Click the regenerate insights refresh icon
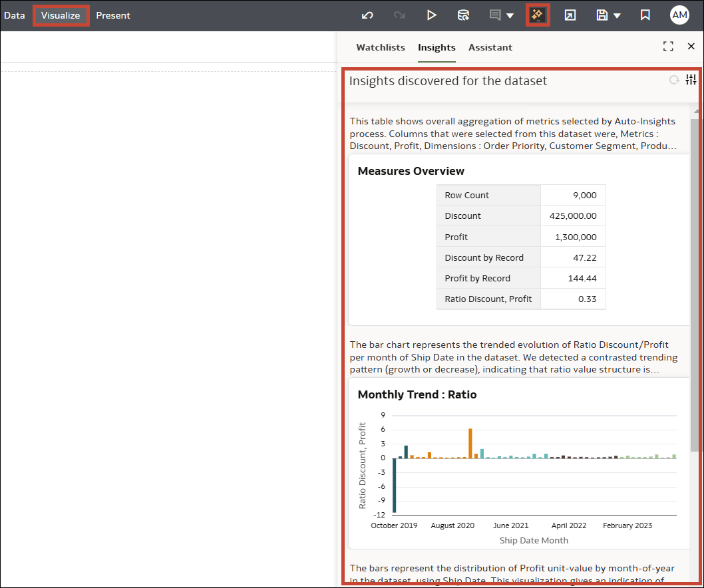 pyautogui.click(x=674, y=79)
